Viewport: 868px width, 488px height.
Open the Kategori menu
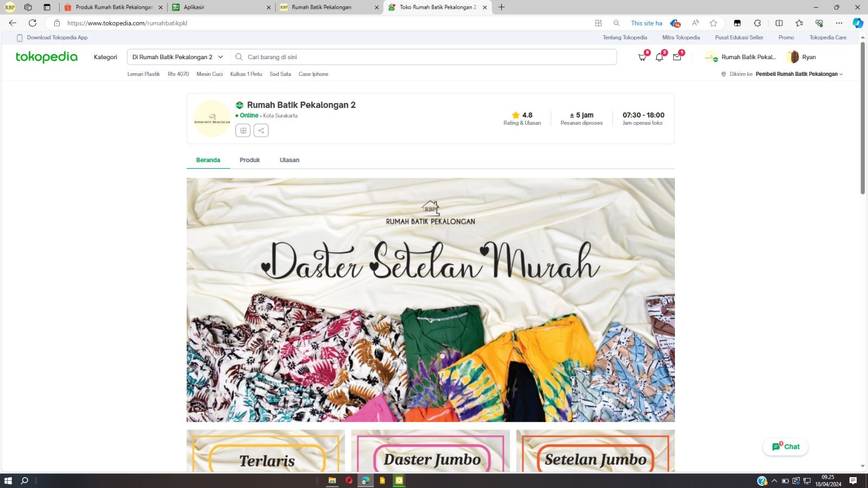click(x=105, y=57)
